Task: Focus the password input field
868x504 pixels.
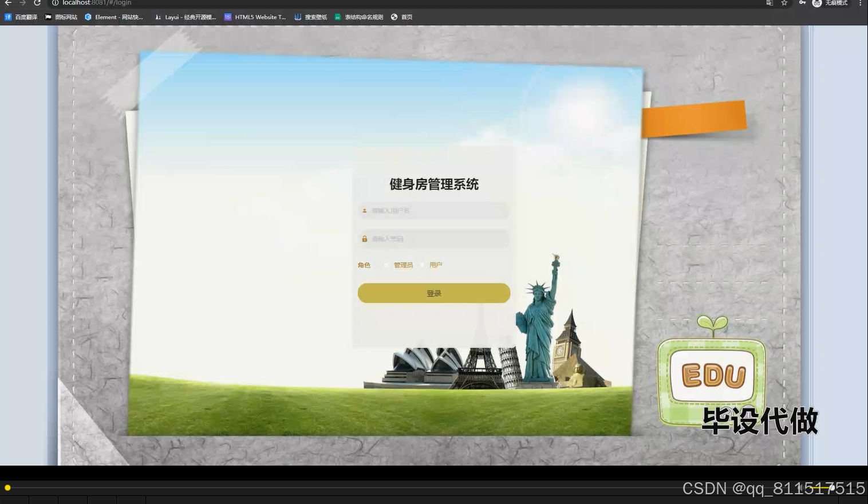Action: coord(433,239)
